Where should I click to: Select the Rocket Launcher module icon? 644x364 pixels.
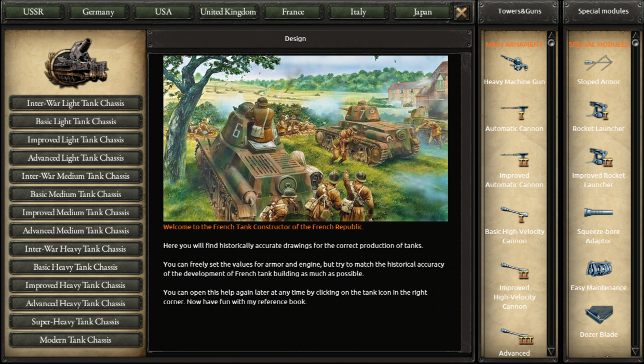[598, 110]
